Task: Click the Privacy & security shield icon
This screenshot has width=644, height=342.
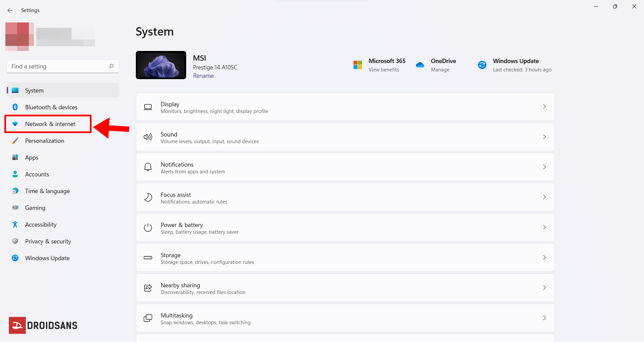Action: pyautogui.click(x=15, y=241)
